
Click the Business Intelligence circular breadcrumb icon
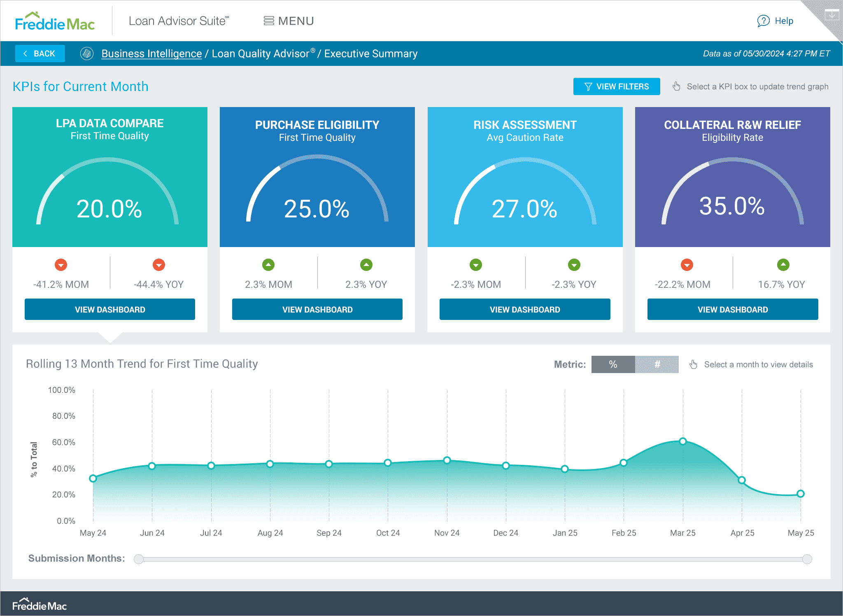coord(87,54)
